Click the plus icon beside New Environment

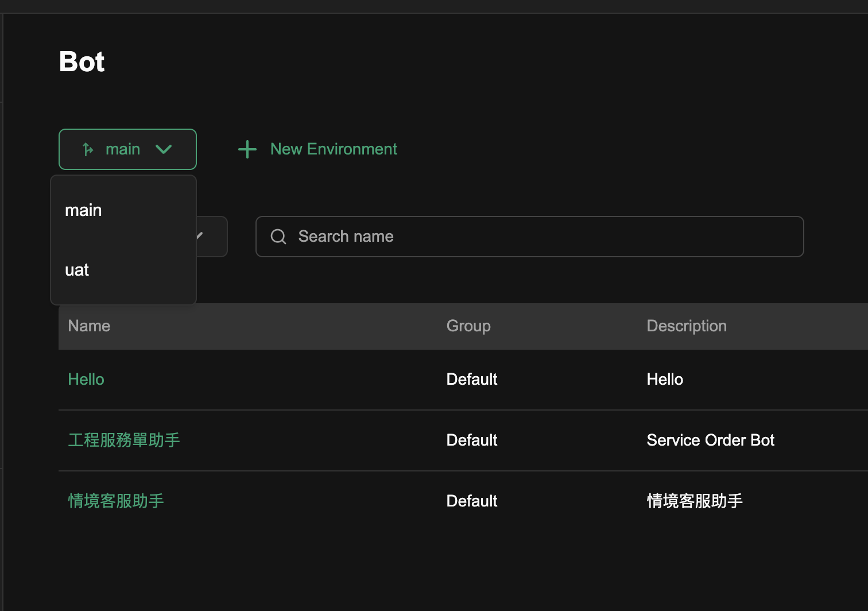click(247, 149)
